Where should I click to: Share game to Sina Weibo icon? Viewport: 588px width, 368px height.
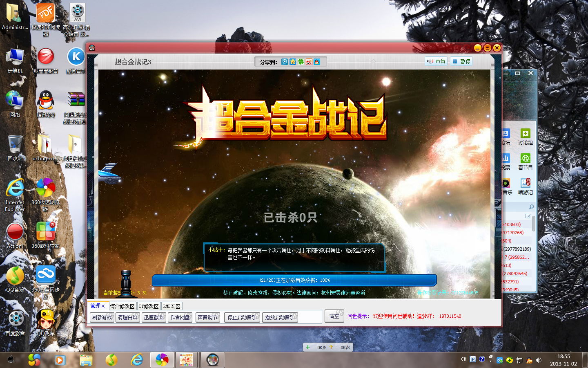[x=309, y=62]
